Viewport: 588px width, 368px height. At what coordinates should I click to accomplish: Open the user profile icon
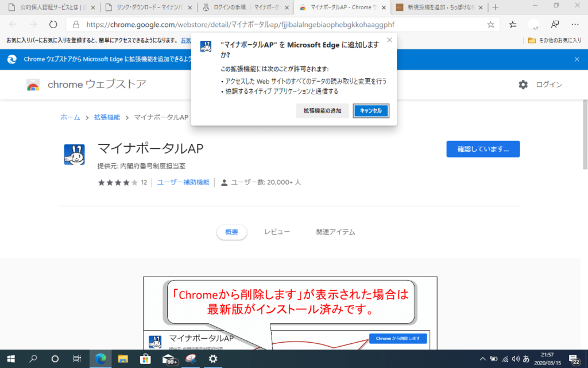click(533, 24)
